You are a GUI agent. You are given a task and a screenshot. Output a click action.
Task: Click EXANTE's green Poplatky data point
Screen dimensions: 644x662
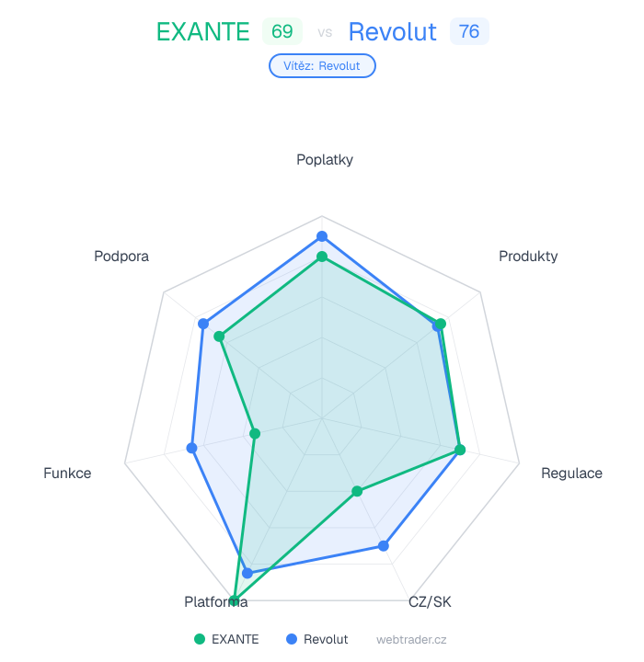322,257
